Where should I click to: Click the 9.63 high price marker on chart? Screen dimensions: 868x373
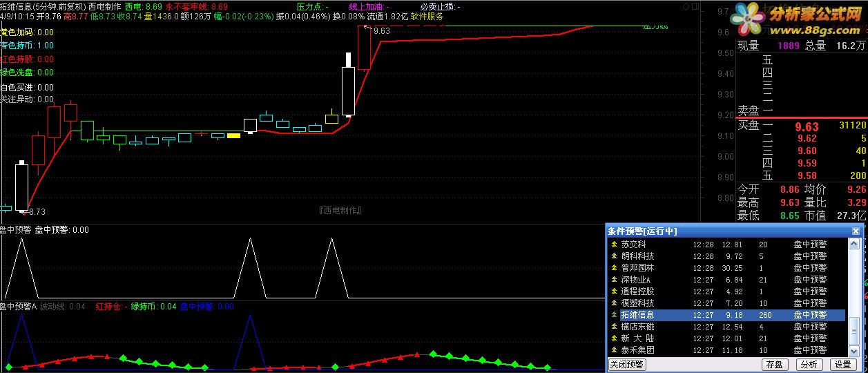[x=381, y=30]
